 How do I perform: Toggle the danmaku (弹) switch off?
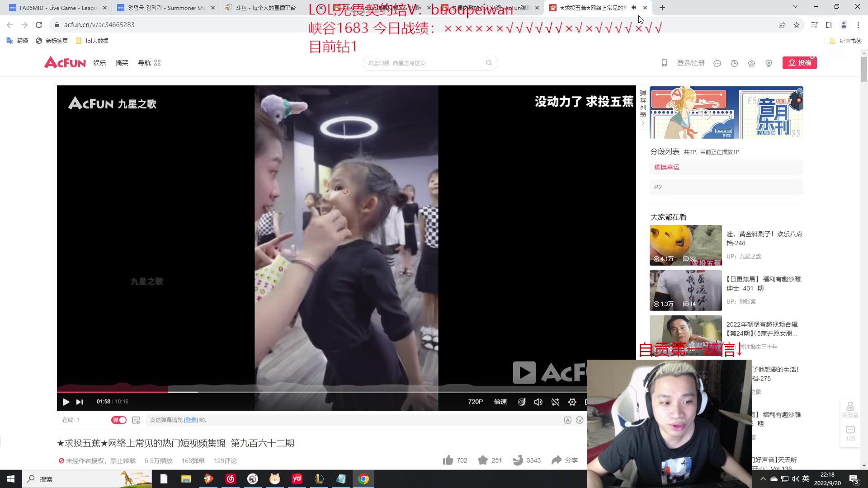click(x=119, y=420)
